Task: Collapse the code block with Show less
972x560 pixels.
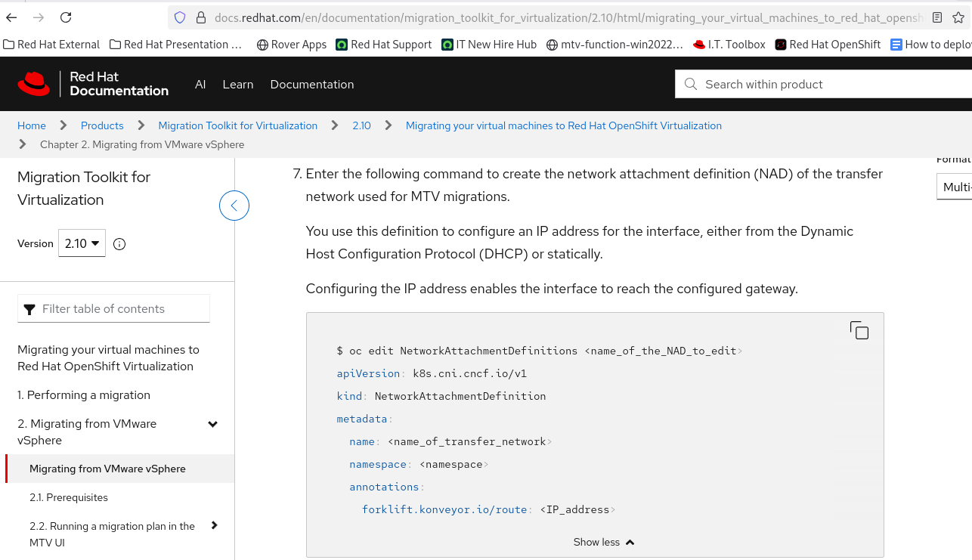Action: 603,542
